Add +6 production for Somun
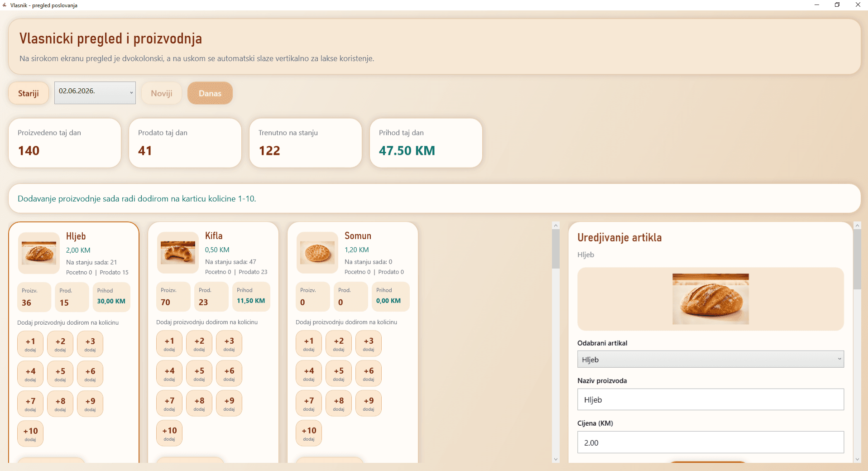868x471 pixels. click(x=369, y=374)
